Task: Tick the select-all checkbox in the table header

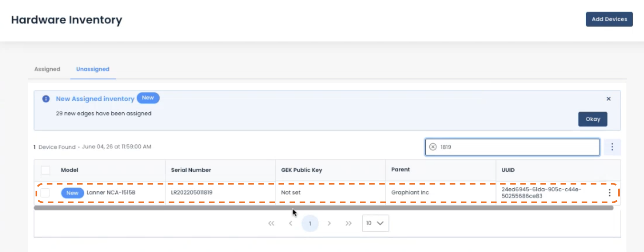Action: [45, 170]
